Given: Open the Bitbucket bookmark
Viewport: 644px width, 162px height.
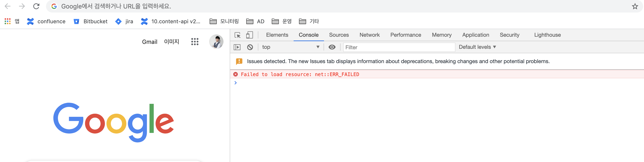Looking at the screenshot, I should 90,21.
